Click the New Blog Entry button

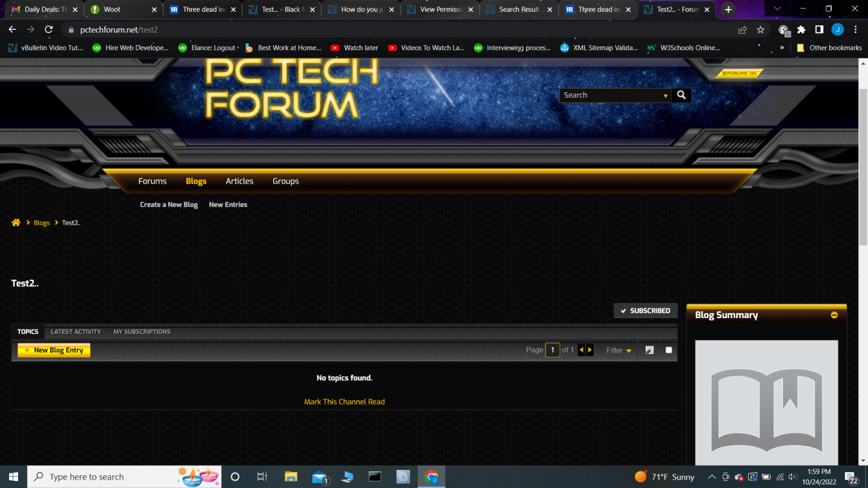[x=54, y=350]
